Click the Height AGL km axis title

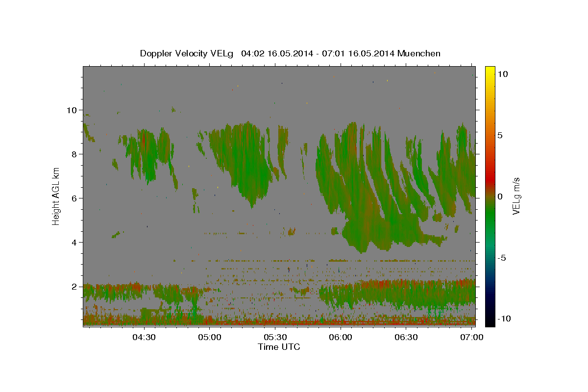(56, 196)
